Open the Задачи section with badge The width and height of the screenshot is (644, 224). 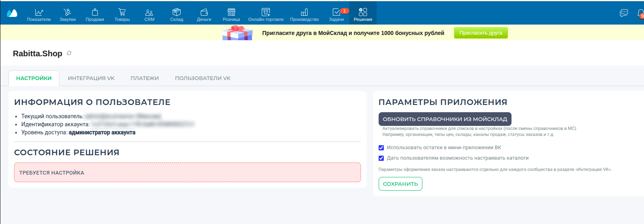(336, 15)
